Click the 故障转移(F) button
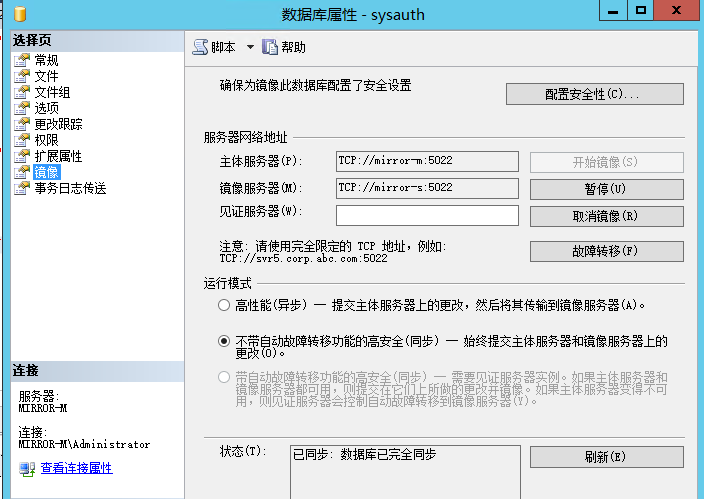The height and width of the screenshot is (499, 704). (607, 251)
